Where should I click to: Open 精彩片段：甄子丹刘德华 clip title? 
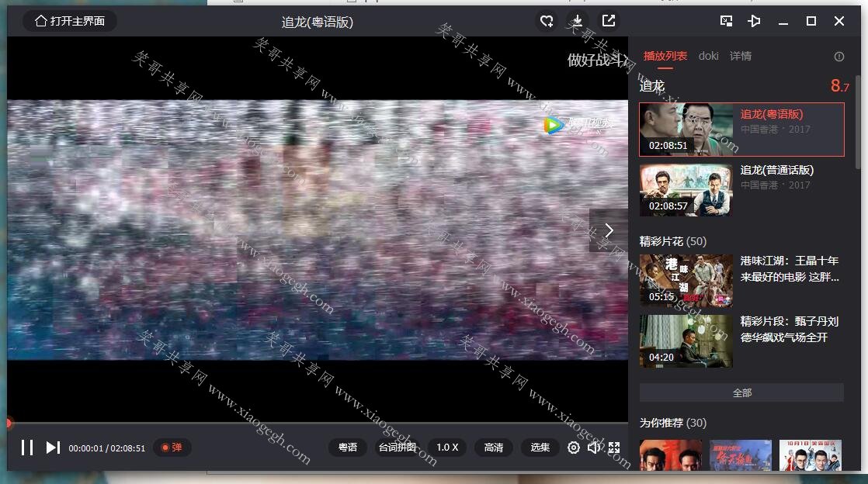(790, 329)
